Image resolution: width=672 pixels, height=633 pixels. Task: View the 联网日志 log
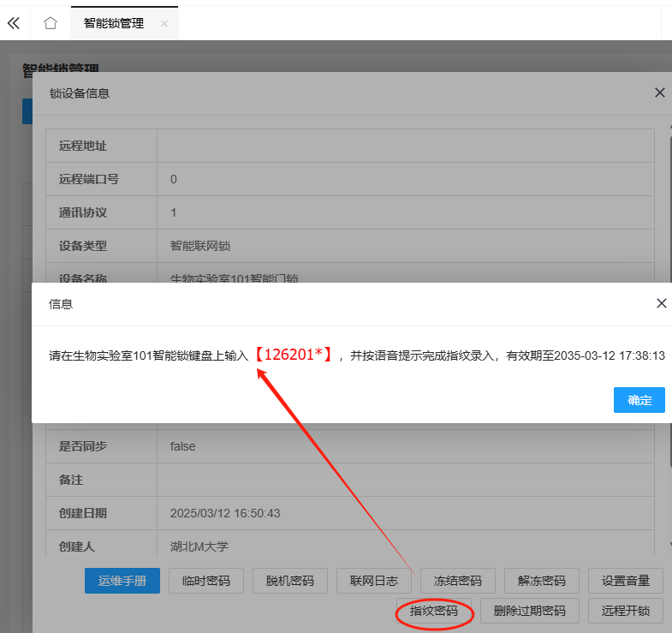[x=374, y=581]
